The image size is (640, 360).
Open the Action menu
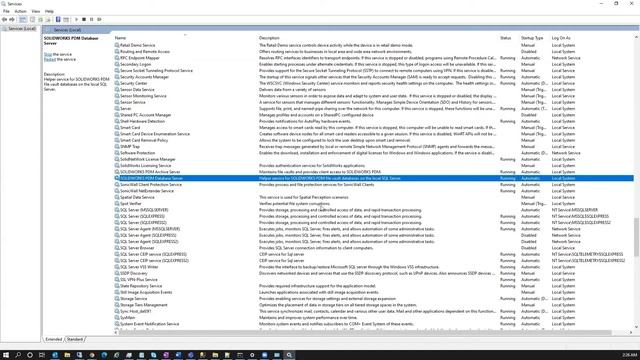[20, 11]
